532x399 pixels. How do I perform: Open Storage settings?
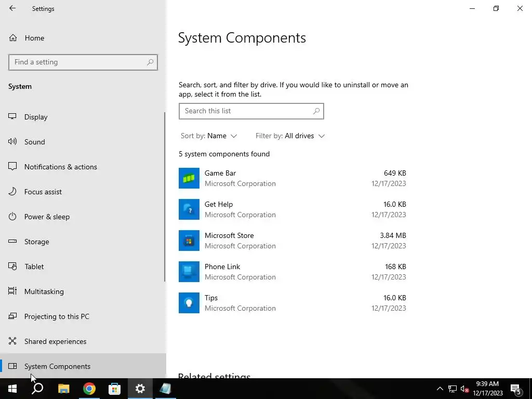[x=83, y=242]
